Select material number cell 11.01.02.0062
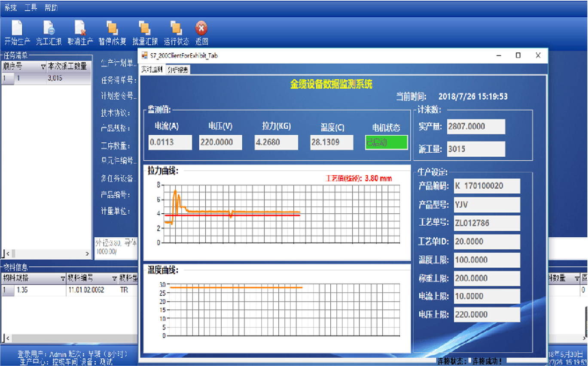Image resolution: width=588 pixels, height=366 pixels. [92, 290]
